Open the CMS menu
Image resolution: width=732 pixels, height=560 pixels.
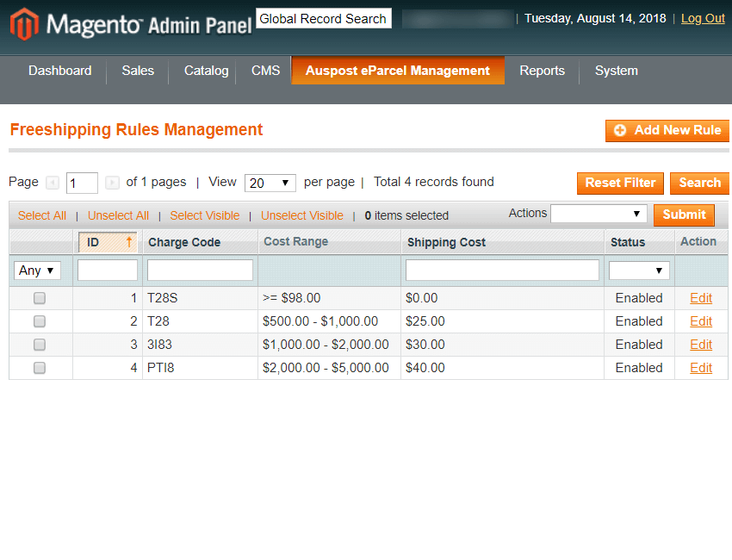[x=265, y=71]
